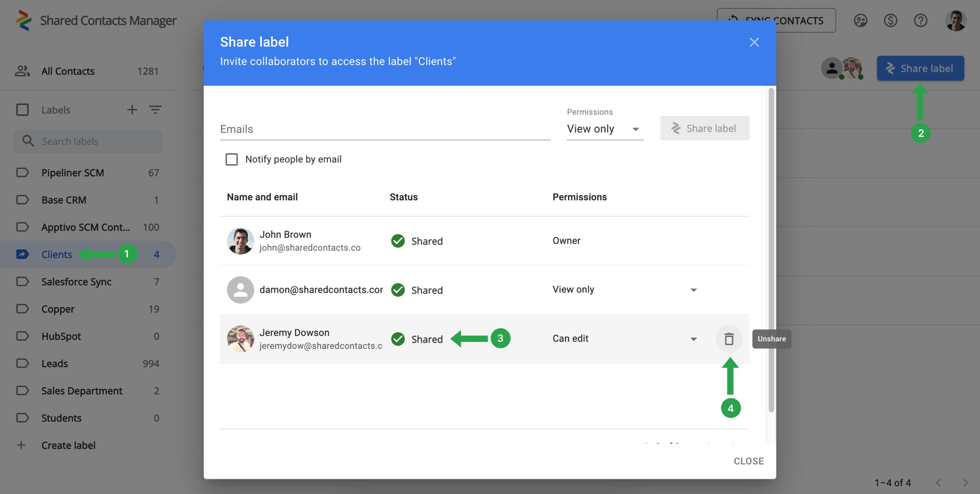Click the Name and email column header
The width and height of the screenshot is (980, 494).
[262, 197]
